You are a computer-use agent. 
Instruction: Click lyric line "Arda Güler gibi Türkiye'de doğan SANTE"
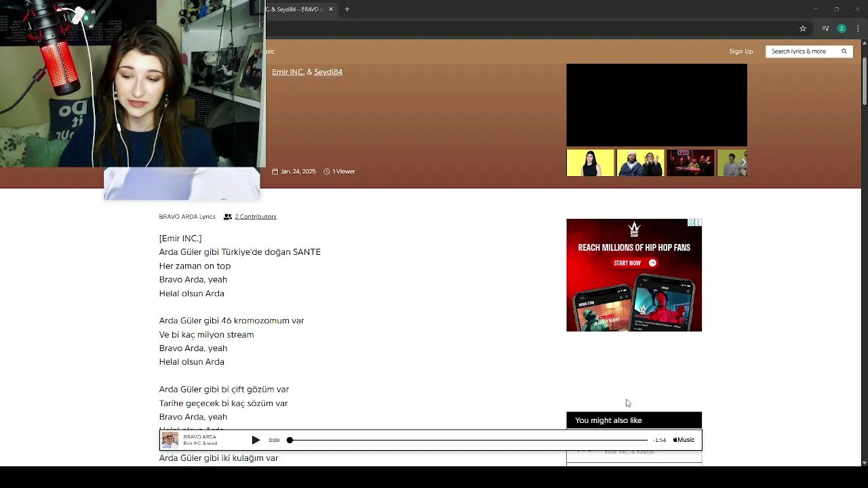tap(240, 252)
